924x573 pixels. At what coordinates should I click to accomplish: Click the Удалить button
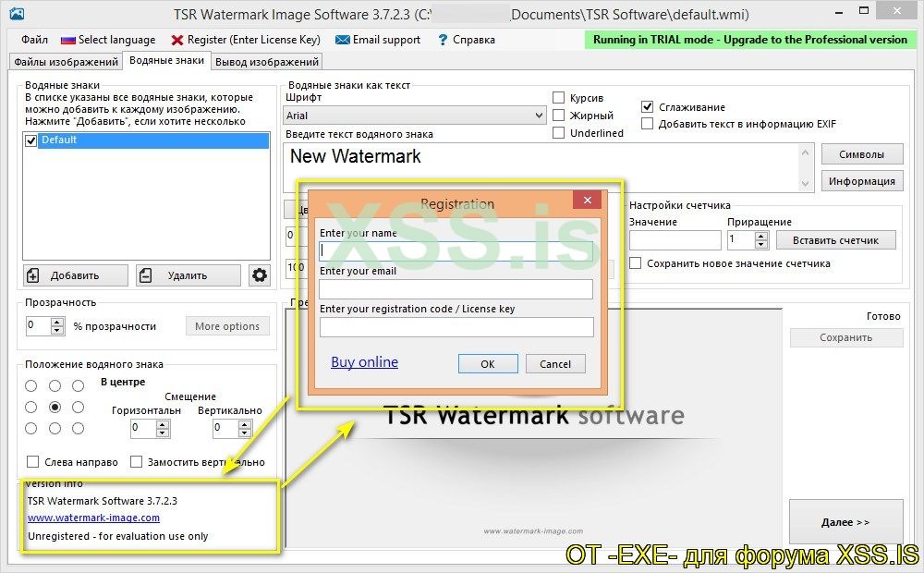coord(188,275)
